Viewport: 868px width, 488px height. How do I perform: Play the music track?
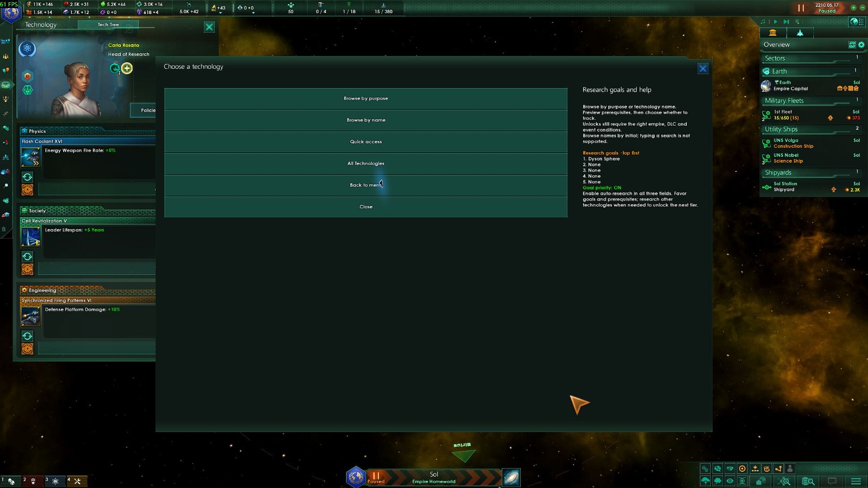coord(775,22)
